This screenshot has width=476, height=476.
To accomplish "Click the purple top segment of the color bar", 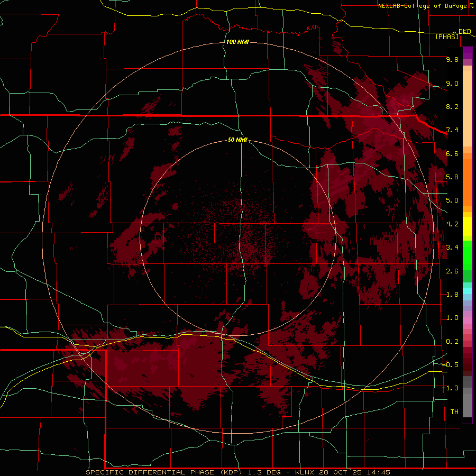I will (x=467, y=53).
